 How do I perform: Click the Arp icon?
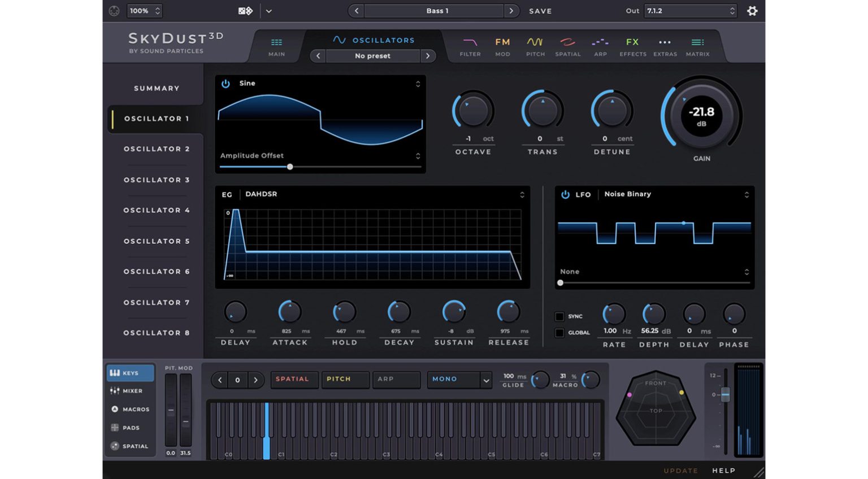pyautogui.click(x=600, y=45)
